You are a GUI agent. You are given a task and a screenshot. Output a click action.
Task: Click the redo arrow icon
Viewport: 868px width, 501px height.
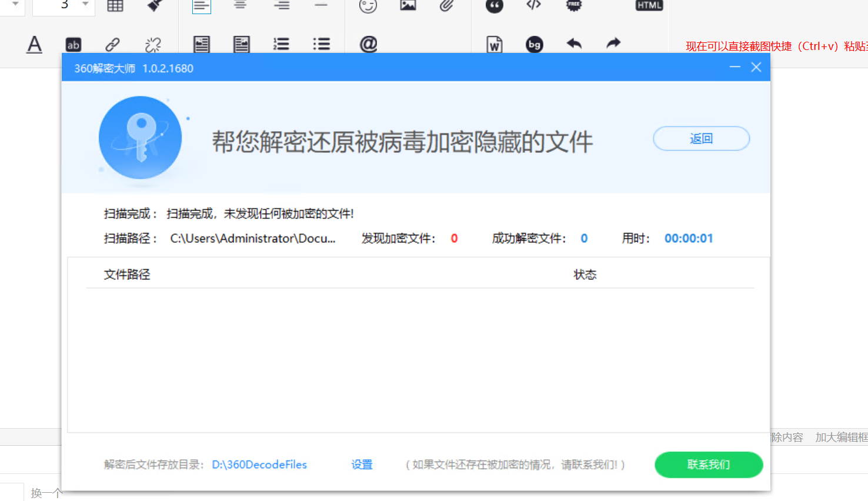tap(613, 43)
